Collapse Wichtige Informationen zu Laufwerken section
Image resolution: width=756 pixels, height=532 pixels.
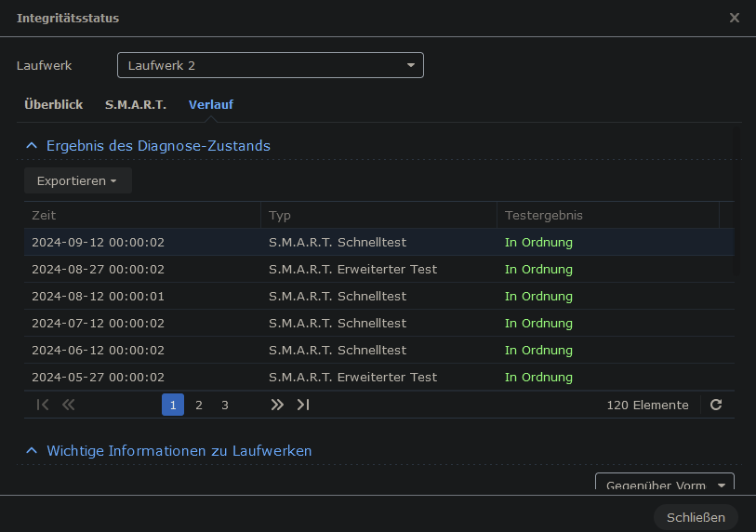tap(32, 451)
